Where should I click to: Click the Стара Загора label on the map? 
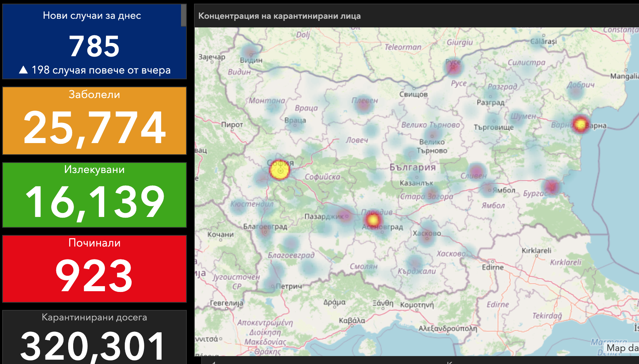(427, 196)
